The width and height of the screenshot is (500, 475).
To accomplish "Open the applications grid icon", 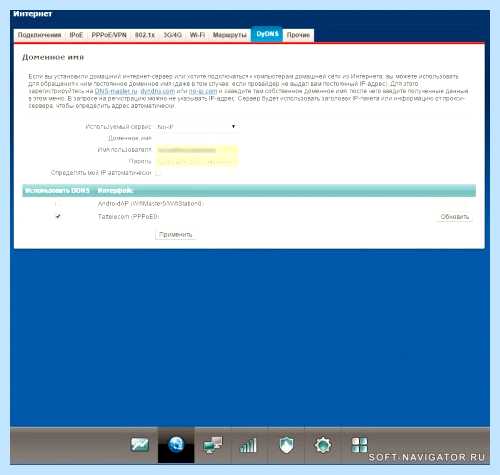I will click(x=359, y=445).
